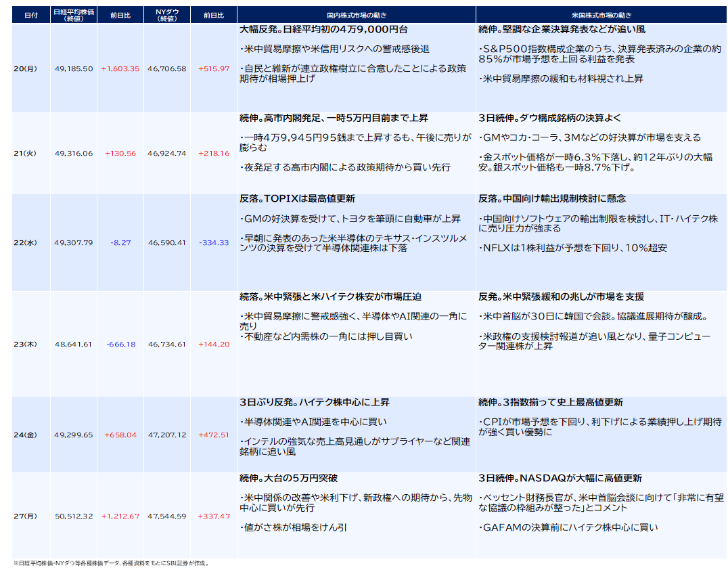728x572 pixels.
Task: Select the +472.51 Dow change cell
Action: tap(214, 435)
